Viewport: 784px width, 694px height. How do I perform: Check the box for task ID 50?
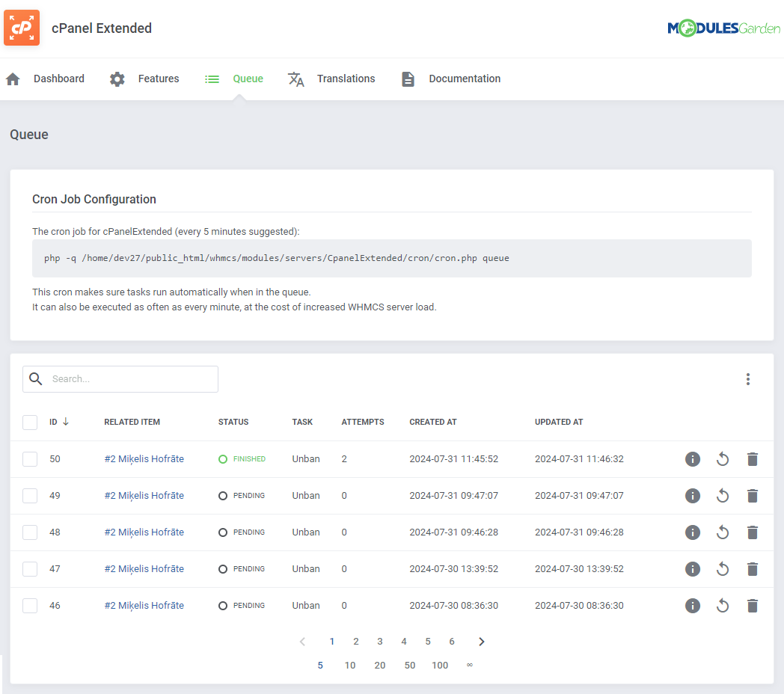tap(30, 459)
